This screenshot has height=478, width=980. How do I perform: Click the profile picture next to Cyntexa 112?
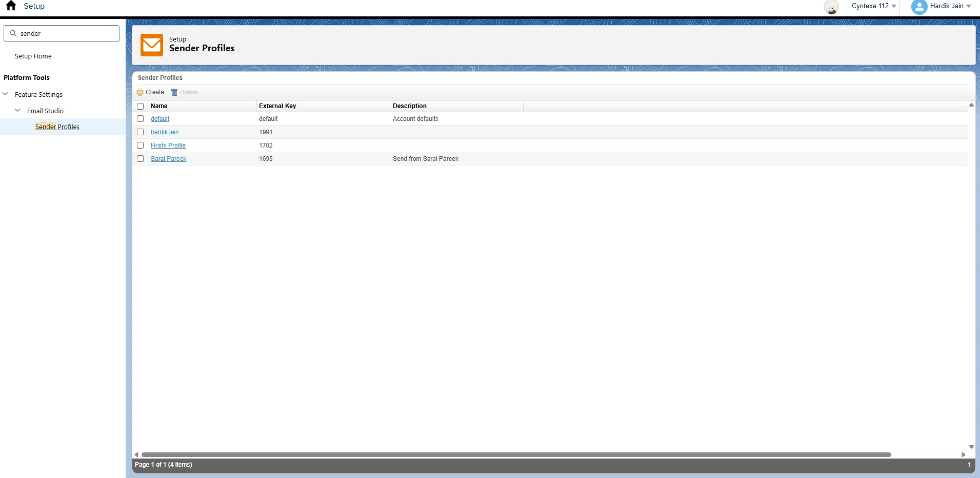832,7
